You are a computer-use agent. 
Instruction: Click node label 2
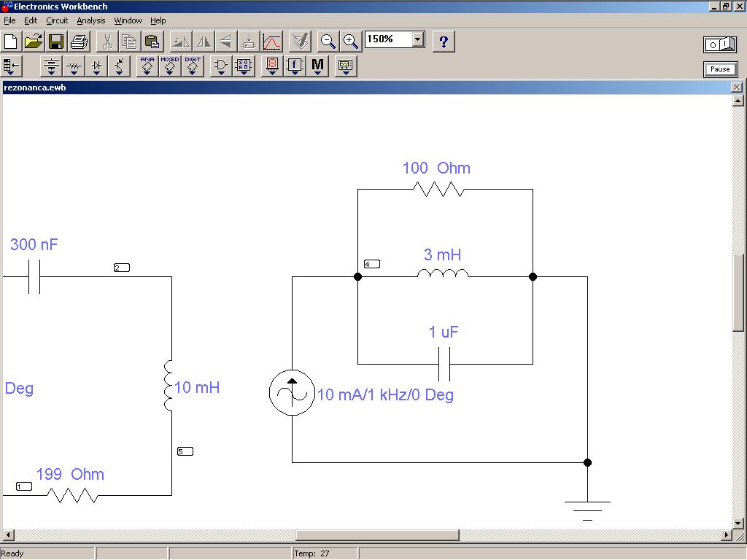click(122, 268)
